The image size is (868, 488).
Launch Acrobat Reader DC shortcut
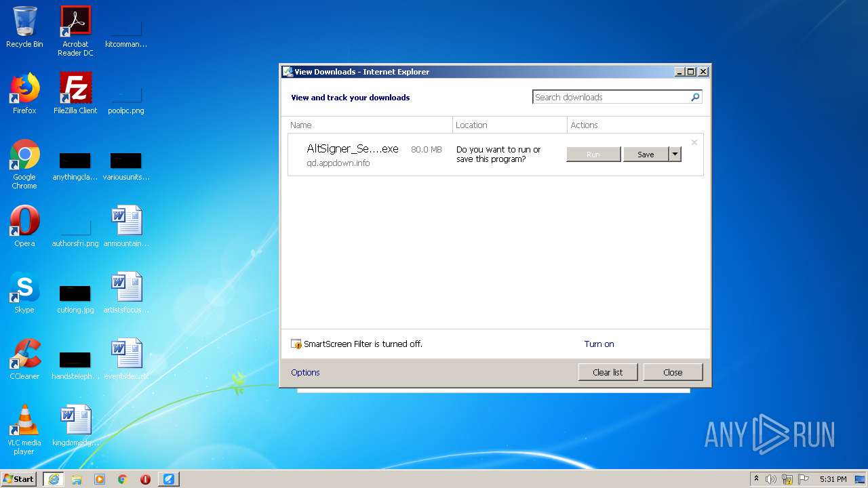(x=75, y=31)
